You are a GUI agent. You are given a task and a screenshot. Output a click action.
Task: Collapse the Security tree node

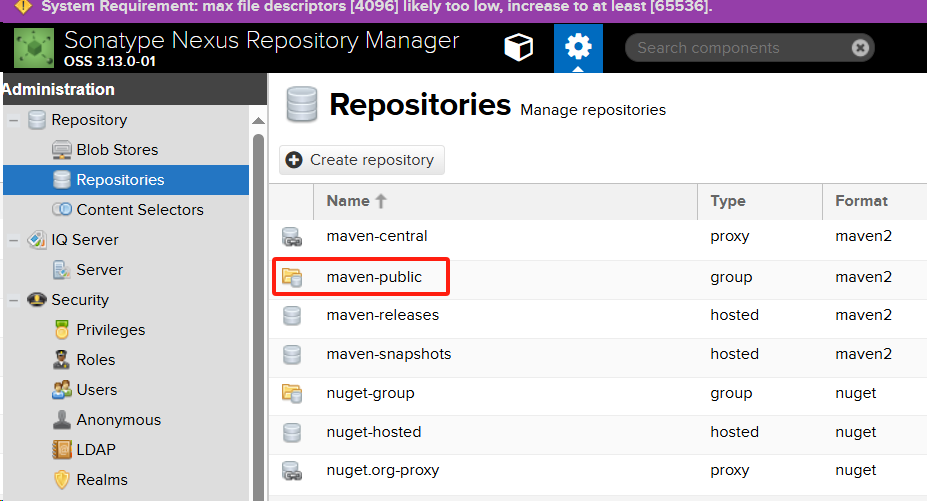(x=13, y=300)
